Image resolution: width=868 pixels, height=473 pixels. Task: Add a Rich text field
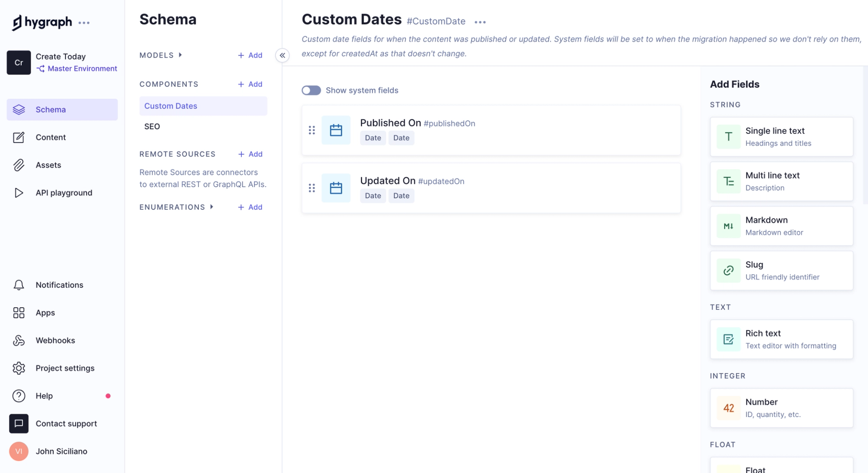(781, 339)
